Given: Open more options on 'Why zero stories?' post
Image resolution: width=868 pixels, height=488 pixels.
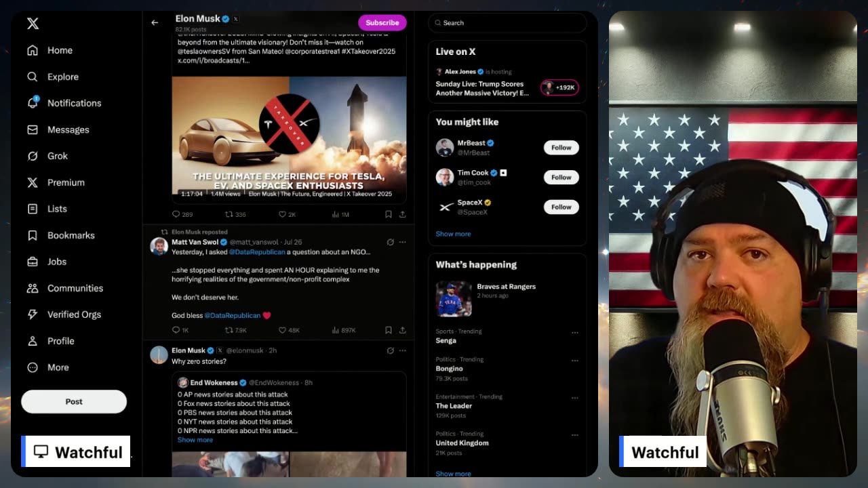Looking at the screenshot, I should click(x=402, y=350).
